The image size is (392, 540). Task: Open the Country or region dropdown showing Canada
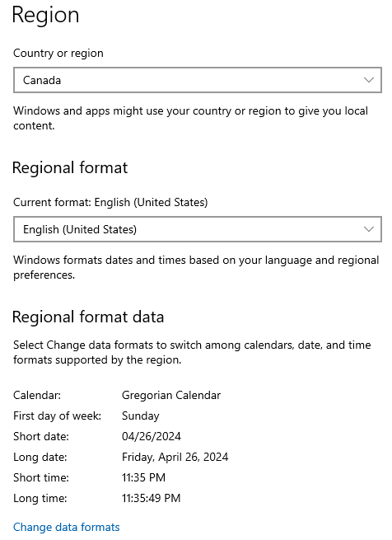pyautogui.click(x=198, y=80)
